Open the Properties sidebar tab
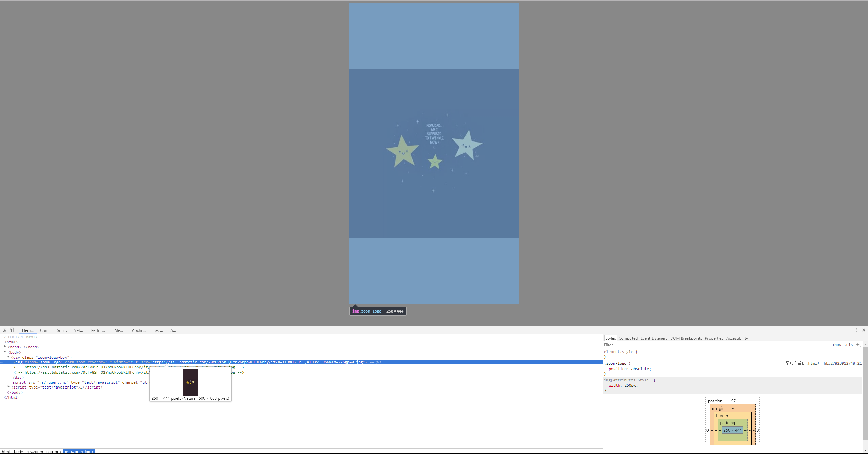Viewport: 868px width, 454px height. tap(714, 338)
